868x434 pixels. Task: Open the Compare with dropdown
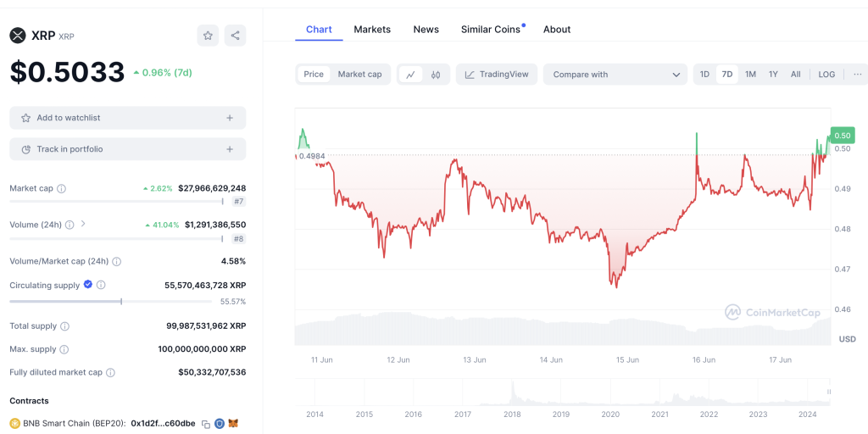pos(615,75)
